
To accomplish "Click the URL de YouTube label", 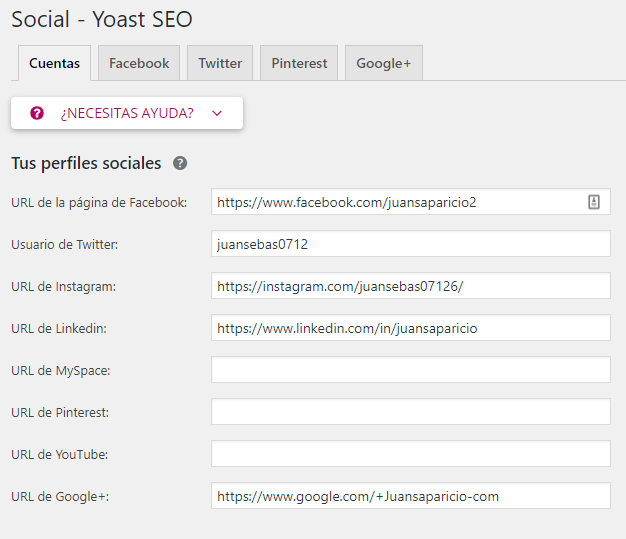I will click(x=59, y=454).
